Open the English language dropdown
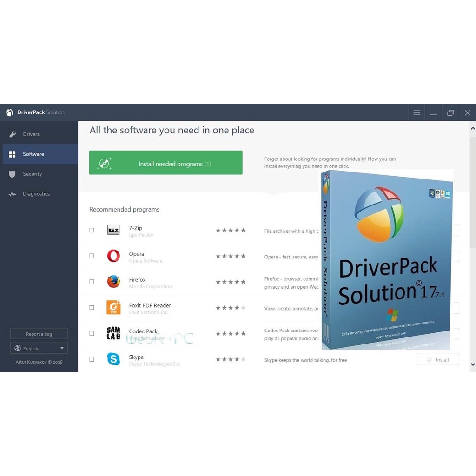The height and width of the screenshot is (476, 476). (x=39, y=348)
